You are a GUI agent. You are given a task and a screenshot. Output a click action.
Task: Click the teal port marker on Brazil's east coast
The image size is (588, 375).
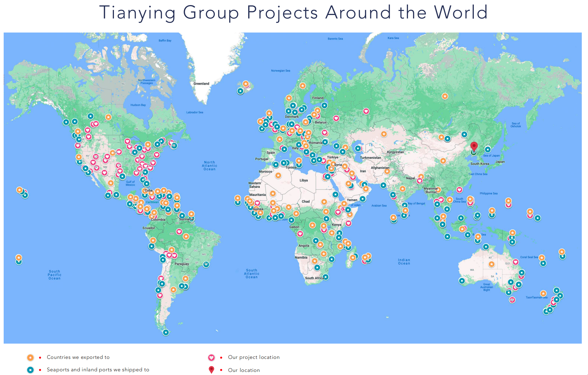[x=206, y=264]
